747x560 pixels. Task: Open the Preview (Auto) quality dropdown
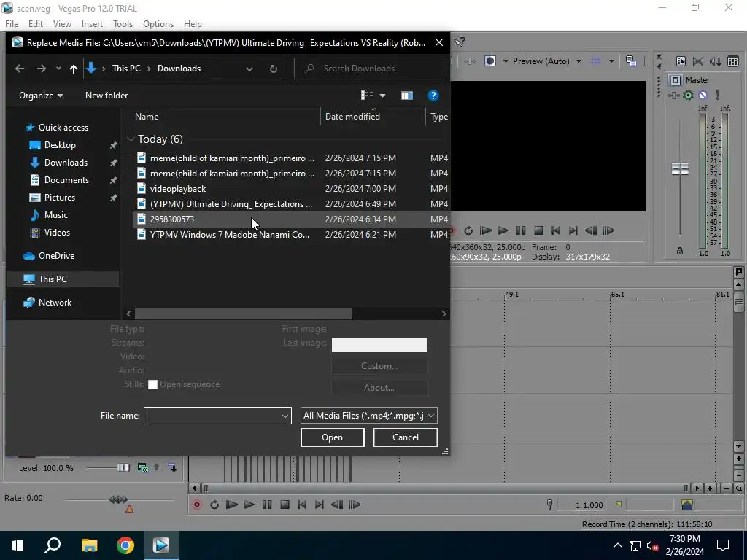click(x=578, y=61)
